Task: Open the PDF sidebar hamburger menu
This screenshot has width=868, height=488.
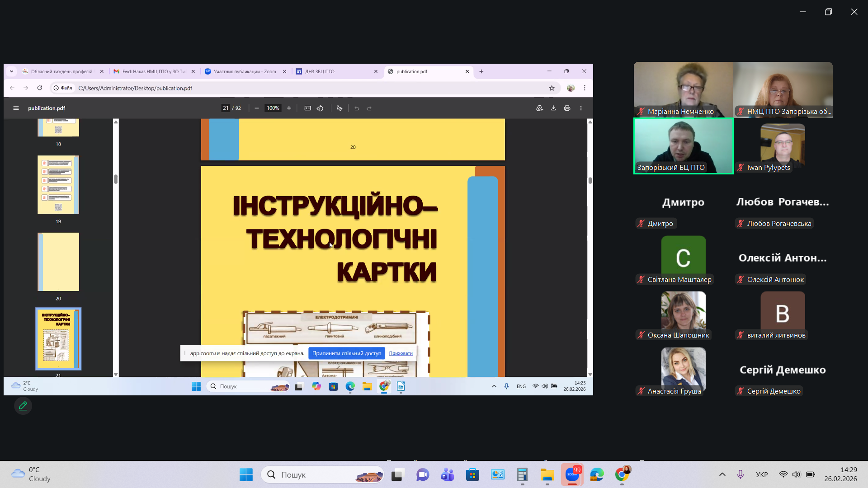Action: [16, 108]
